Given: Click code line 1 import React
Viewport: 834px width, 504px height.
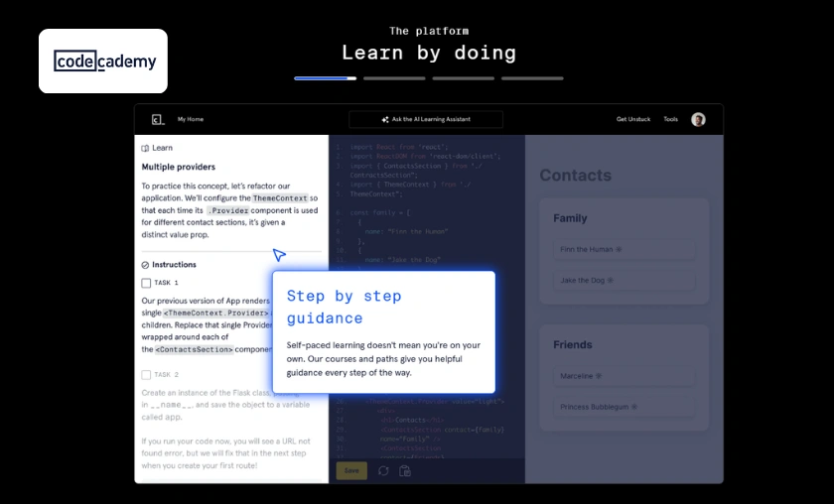Looking at the screenshot, I should [x=399, y=147].
